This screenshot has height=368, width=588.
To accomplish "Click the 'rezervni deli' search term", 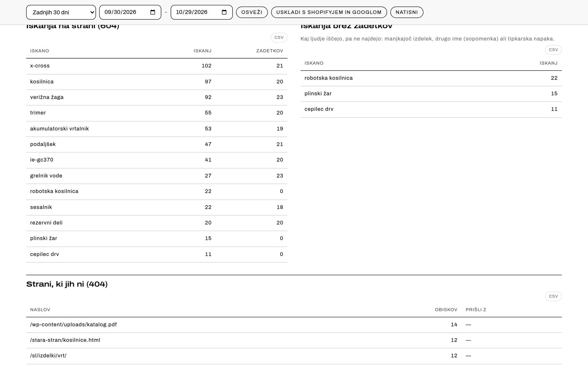I will tap(46, 223).
